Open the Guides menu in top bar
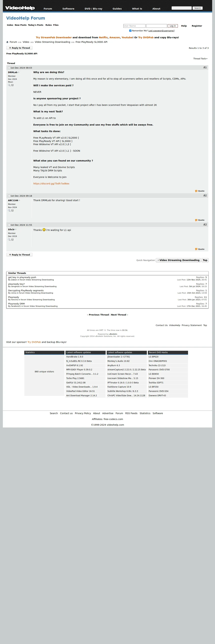The image size is (215, 644). (x=117, y=9)
